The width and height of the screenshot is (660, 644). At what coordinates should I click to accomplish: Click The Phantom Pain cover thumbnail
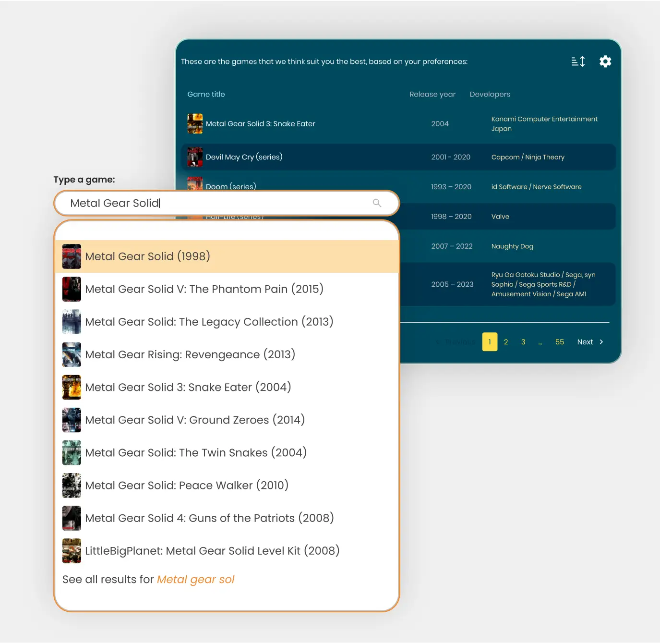[x=72, y=289]
